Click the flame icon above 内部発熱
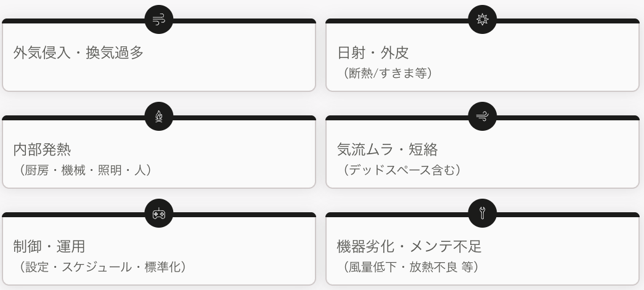 pos(159,117)
